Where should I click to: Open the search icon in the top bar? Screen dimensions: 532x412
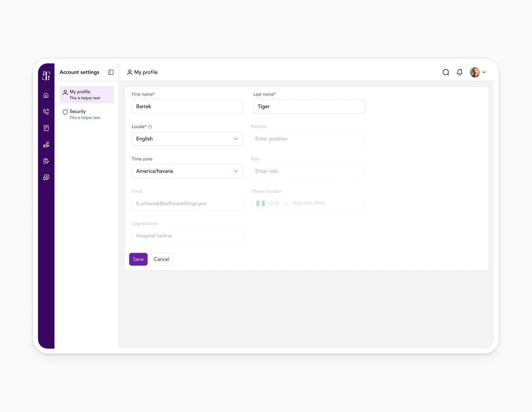click(446, 72)
